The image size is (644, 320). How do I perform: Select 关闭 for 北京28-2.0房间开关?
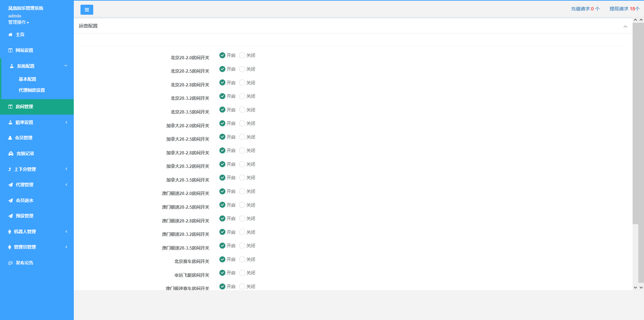pos(242,55)
